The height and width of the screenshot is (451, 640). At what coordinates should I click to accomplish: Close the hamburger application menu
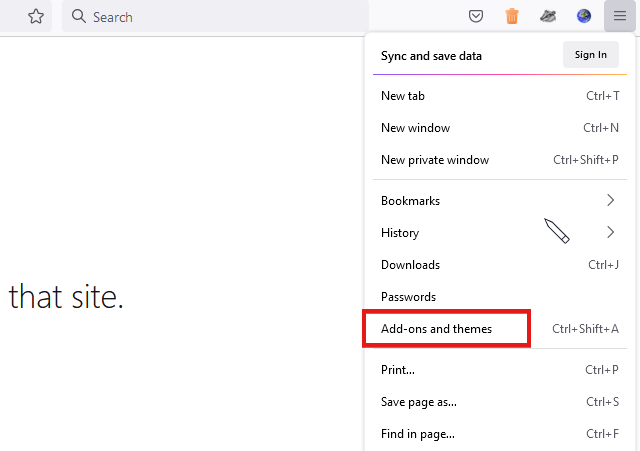(x=620, y=16)
